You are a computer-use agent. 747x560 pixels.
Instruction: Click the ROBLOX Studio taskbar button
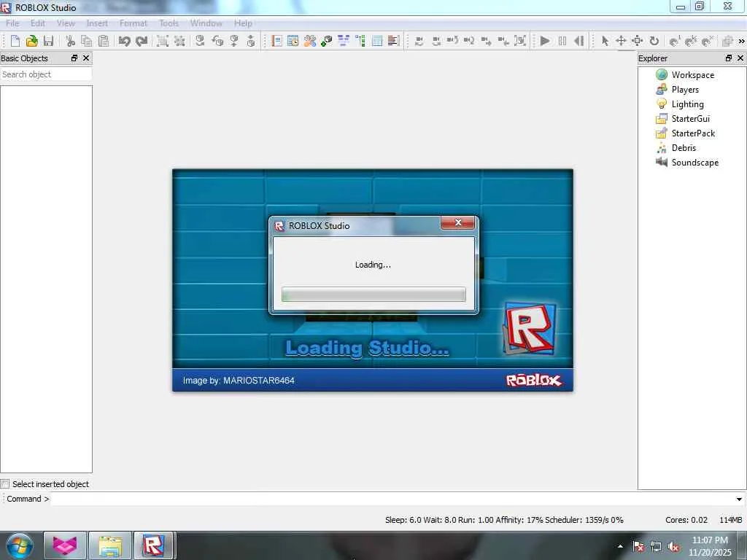click(154, 545)
